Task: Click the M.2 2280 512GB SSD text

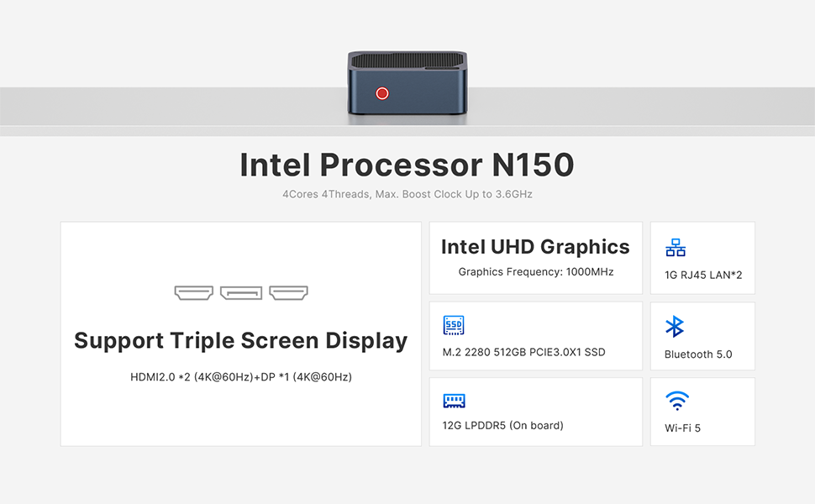Action: point(524,352)
